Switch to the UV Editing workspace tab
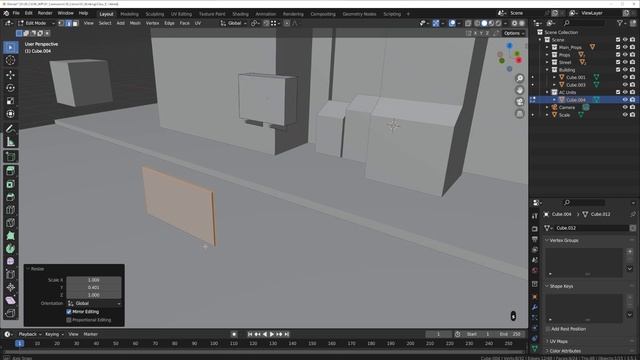 tap(181, 14)
